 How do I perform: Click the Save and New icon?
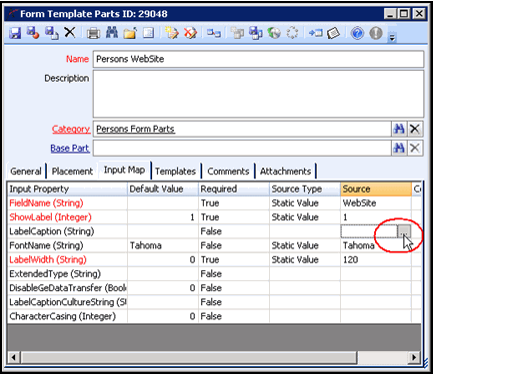(52, 33)
